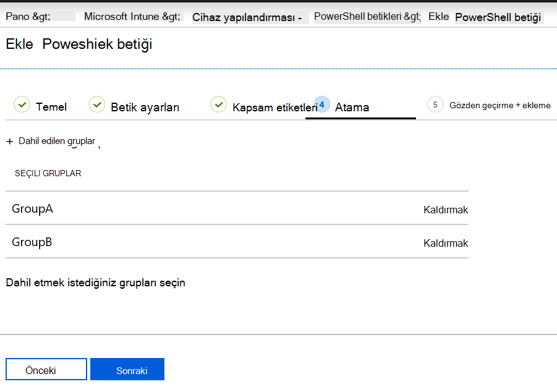Click the green checkmark on Temel step
557x392 pixels.
[22, 104]
